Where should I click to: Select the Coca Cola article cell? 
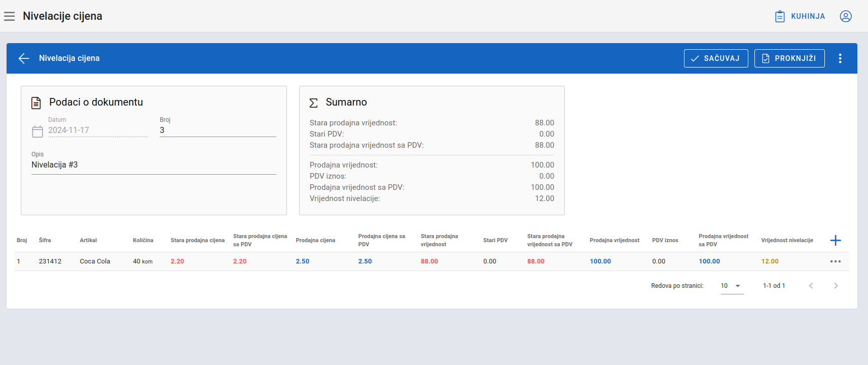(x=95, y=261)
